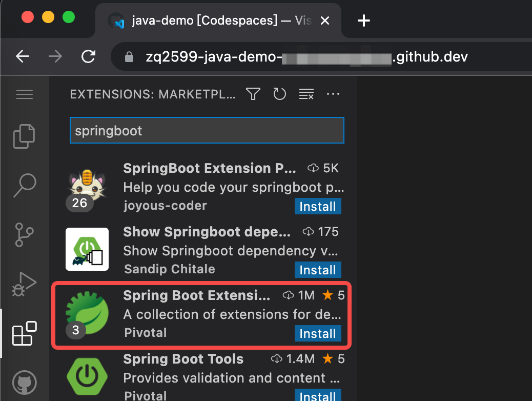Open the Spring Boot Extensi... title
Viewport: 532px width, 401px height.
(x=197, y=295)
